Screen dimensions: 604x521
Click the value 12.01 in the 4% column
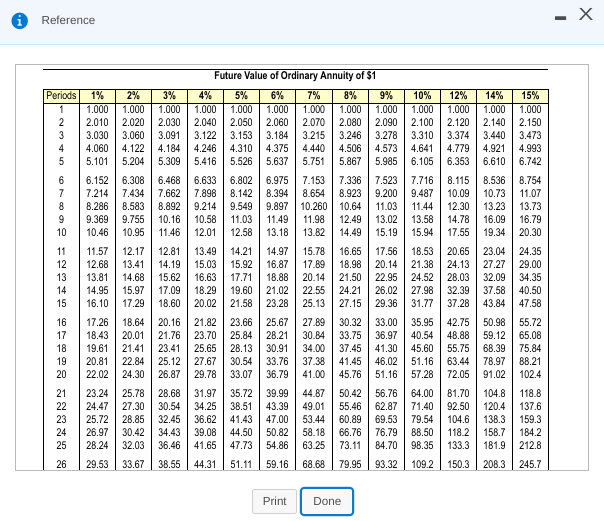click(205, 233)
